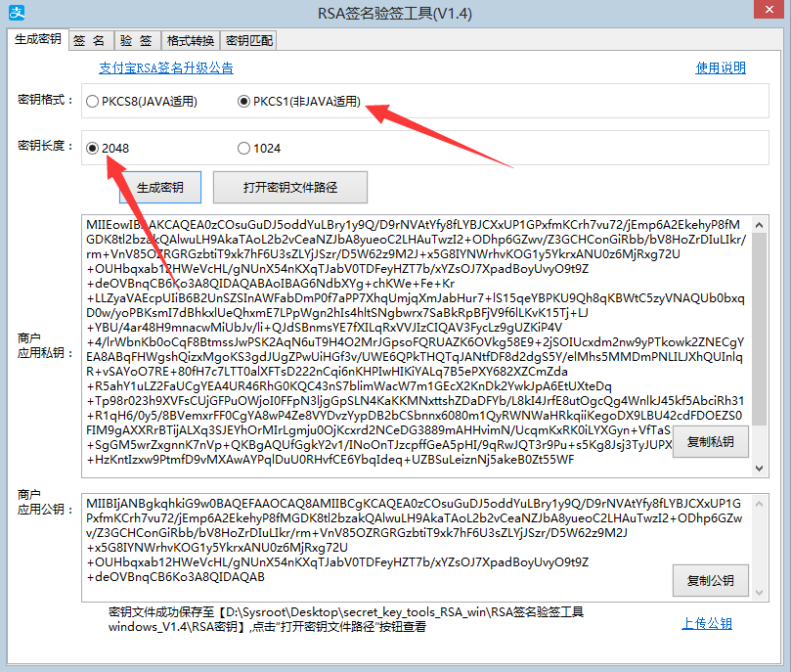Click the 生成密钥 button
Image resolution: width=791 pixels, height=672 pixels.
tap(160, 188)
